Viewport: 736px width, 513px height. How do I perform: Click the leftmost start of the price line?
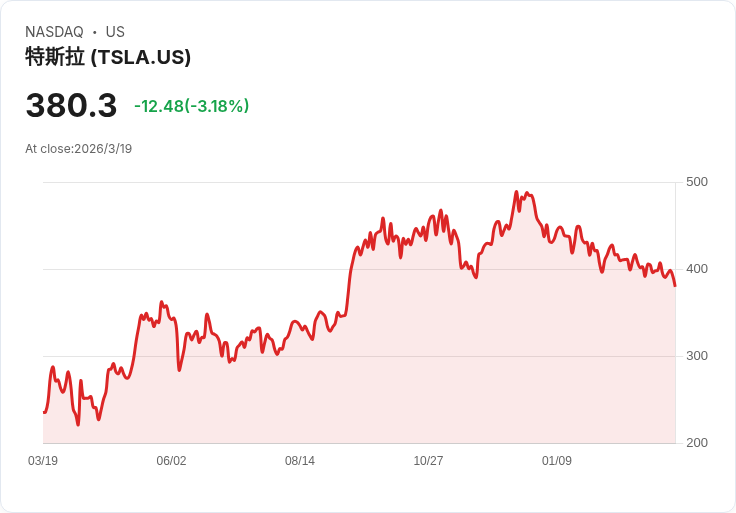click(44, 412)
